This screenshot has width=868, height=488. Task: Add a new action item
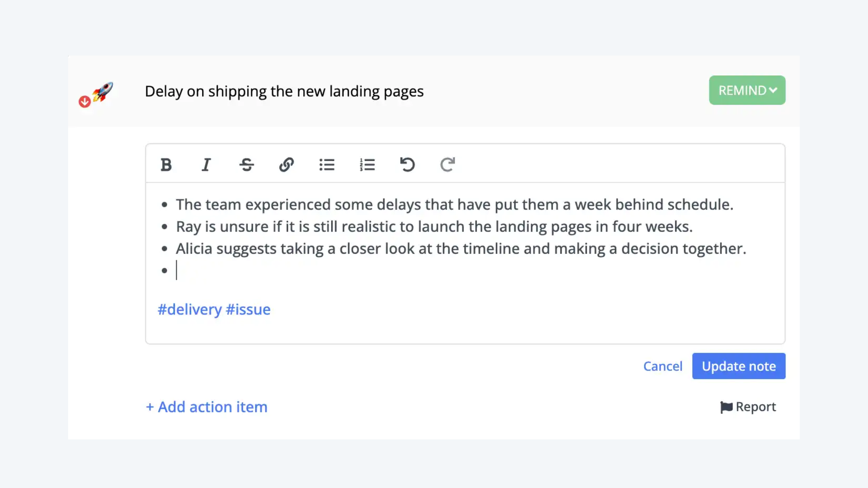[x=207, y=407]
